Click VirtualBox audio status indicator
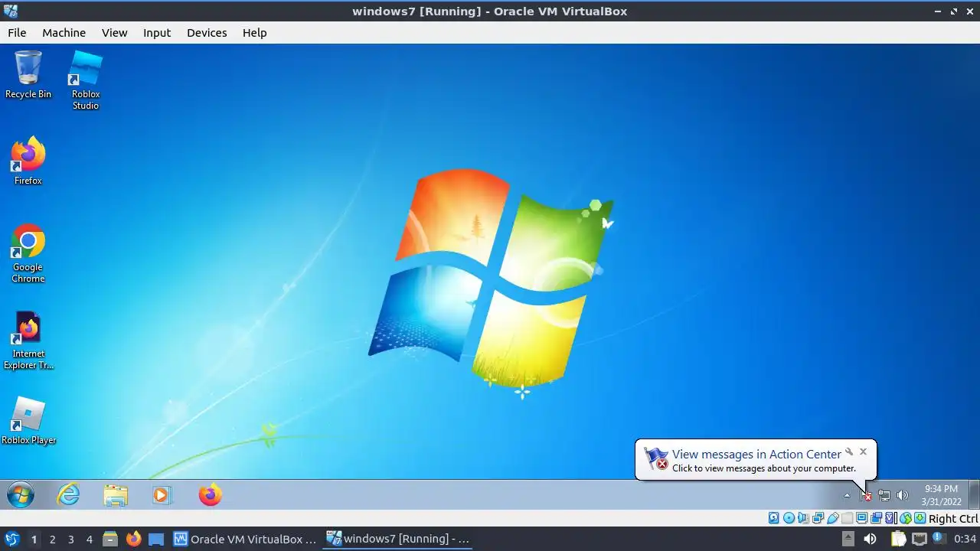Viewport: 980px width, 551px height. [x=803, y=518]
